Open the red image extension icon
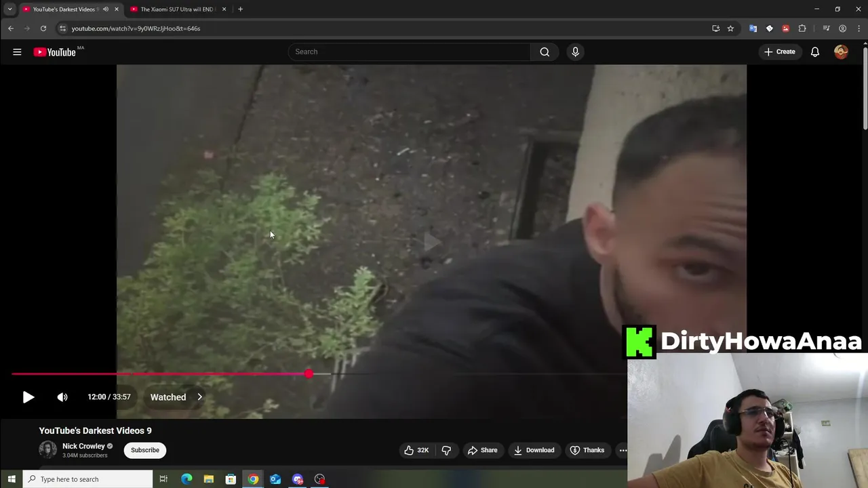Viewport: 868px width, 488px height. point(785,28)
